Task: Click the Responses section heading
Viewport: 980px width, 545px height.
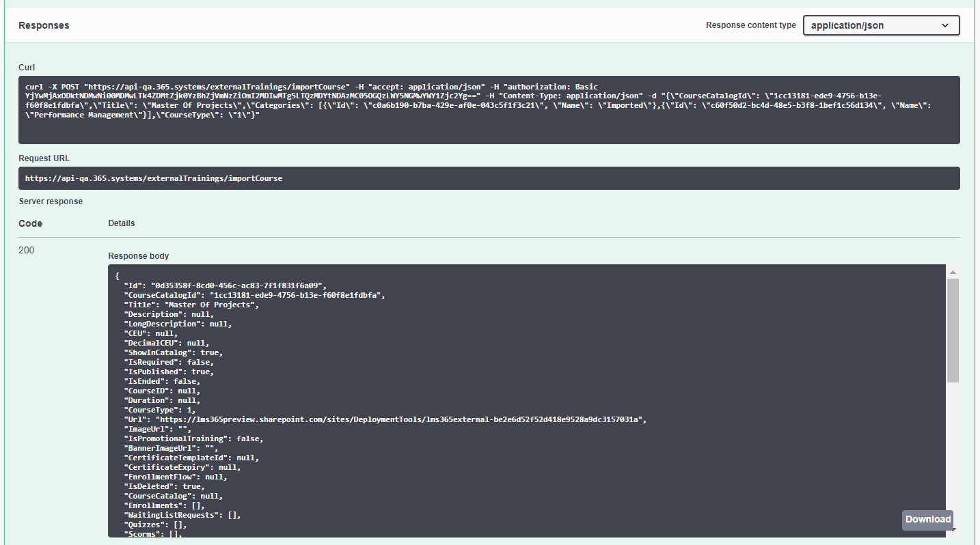Action: click(x=44, y=25)
